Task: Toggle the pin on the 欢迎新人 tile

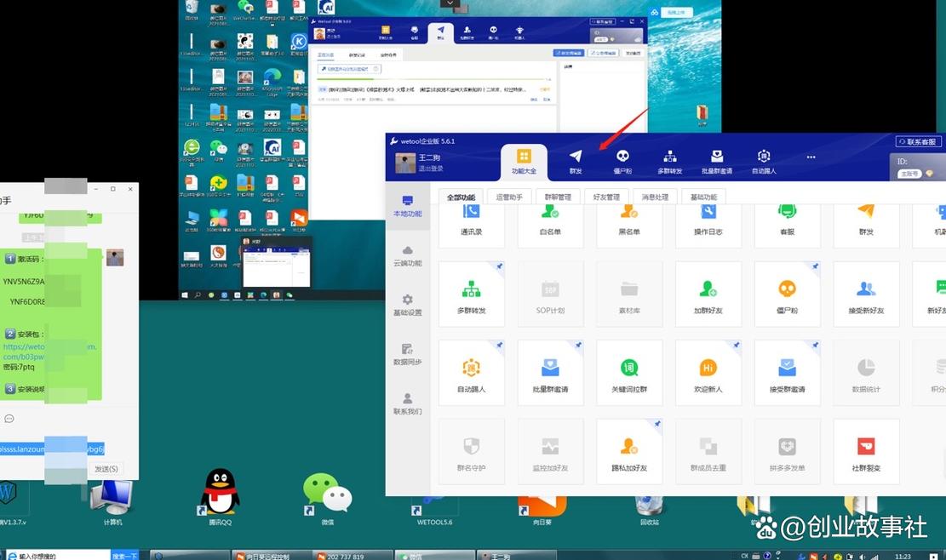Action: tap(737, 345)
